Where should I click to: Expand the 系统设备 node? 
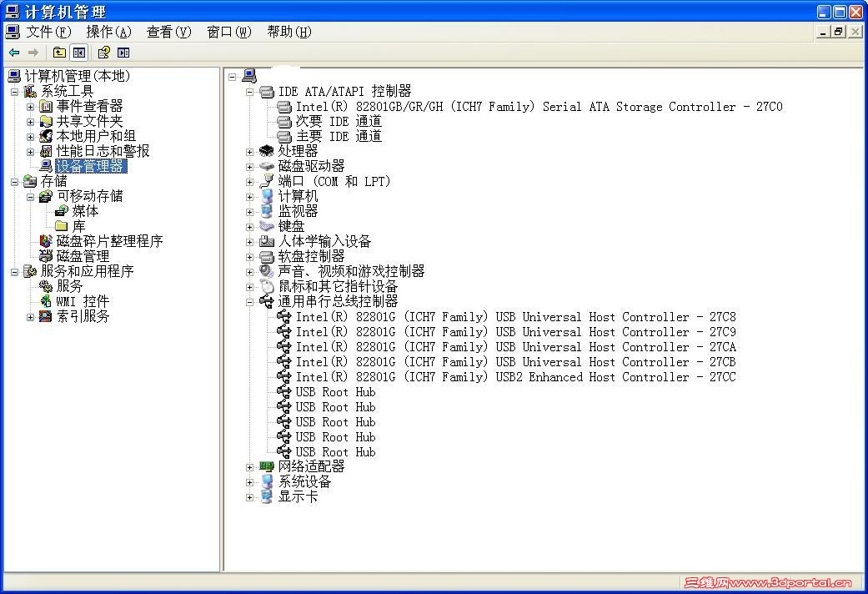(x=249, y=482)
